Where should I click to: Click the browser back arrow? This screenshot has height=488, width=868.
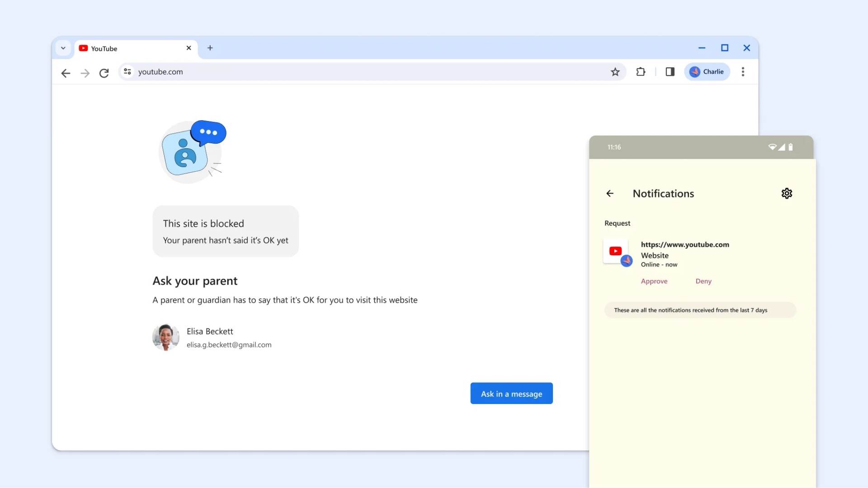tap(66, 72)
